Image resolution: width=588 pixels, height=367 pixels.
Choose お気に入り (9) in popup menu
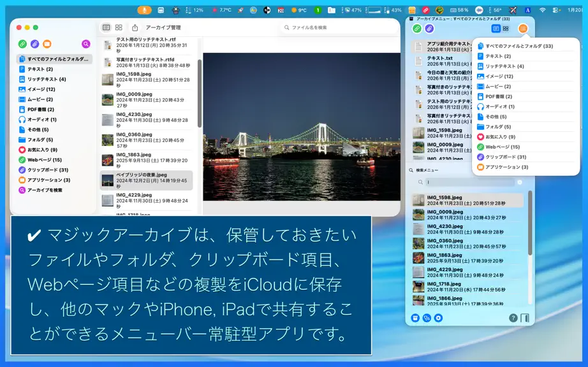tap(526, 137)
